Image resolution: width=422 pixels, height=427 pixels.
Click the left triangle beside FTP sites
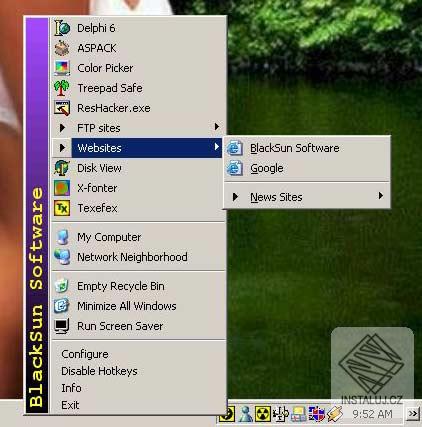62,128
